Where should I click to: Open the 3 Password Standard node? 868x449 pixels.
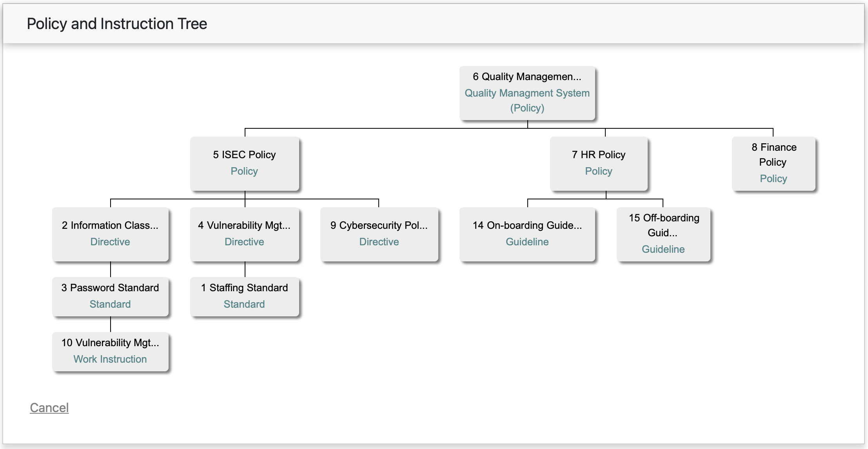(110, 288)
